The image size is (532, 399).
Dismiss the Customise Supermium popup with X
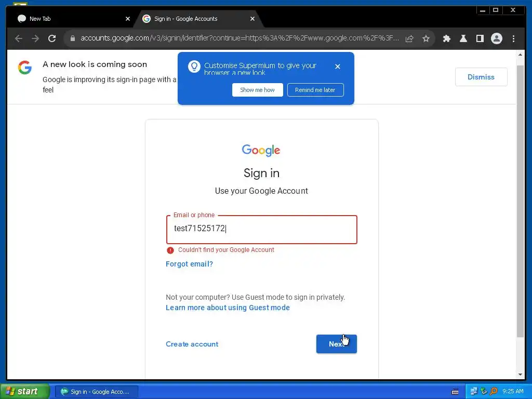point(337,66)
